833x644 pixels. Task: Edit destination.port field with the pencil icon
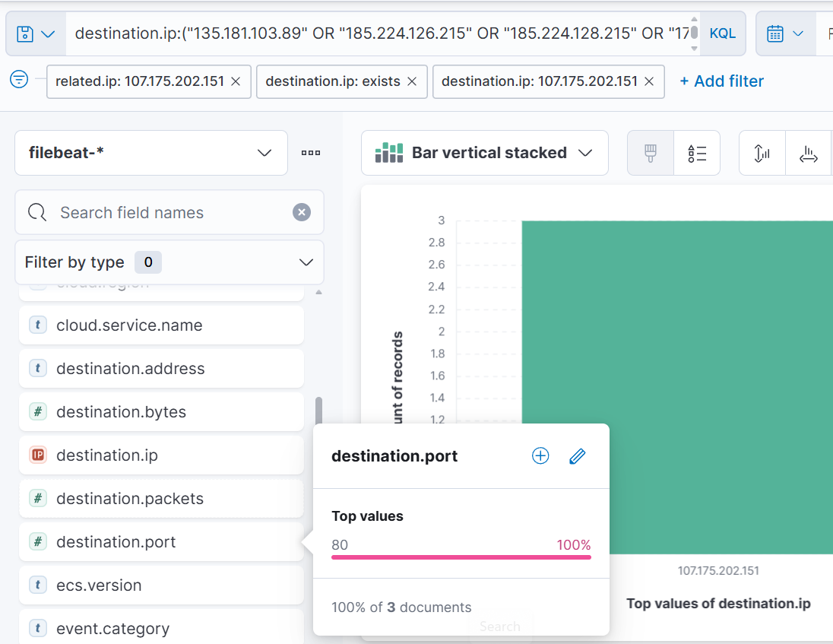pyautogui.click(x=578, y=456)
